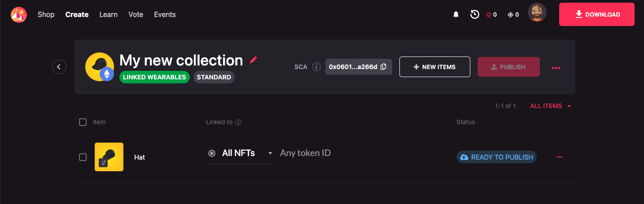Click the NEW ITEMS button
The width and height of the screenshot is (644, 204).
(434, 67)
